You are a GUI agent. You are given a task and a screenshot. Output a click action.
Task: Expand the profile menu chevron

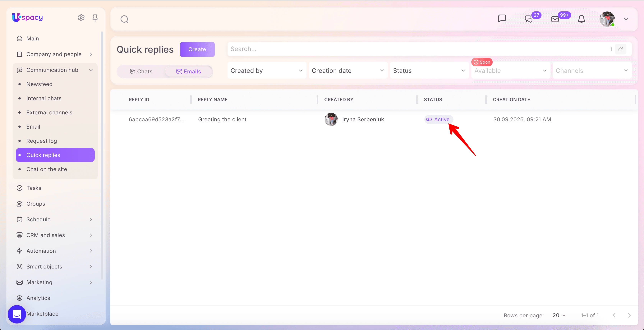click(626, 19)
